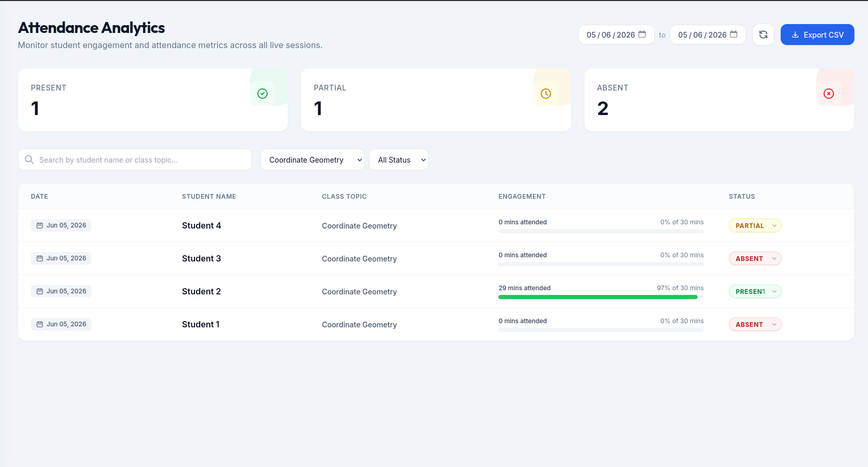
Task: Click '0 mins attended' in Student 3 row
Action: [x=522, y=255]
